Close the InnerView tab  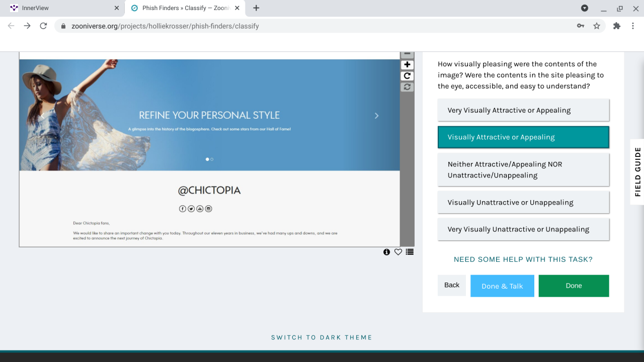pos(117,8)
